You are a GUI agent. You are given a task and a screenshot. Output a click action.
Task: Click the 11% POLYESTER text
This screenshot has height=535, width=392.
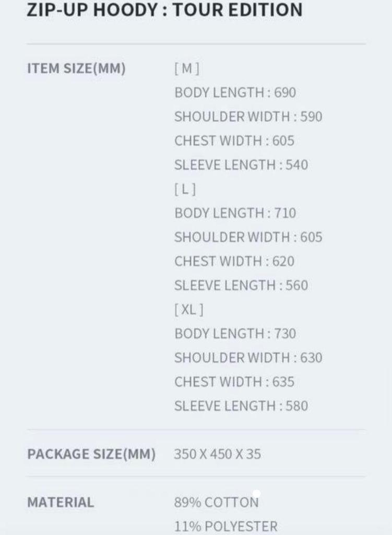(x=225, y=526)
